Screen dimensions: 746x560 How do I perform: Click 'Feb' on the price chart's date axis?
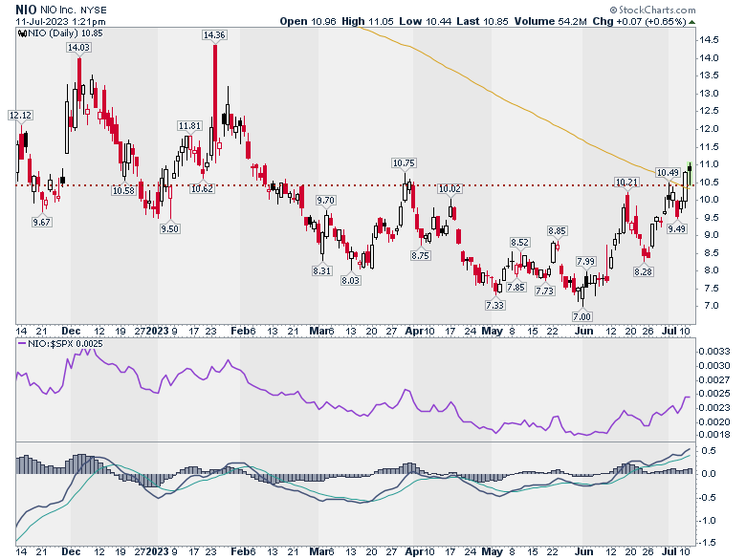pyautogui.click(x=239, y=331)
